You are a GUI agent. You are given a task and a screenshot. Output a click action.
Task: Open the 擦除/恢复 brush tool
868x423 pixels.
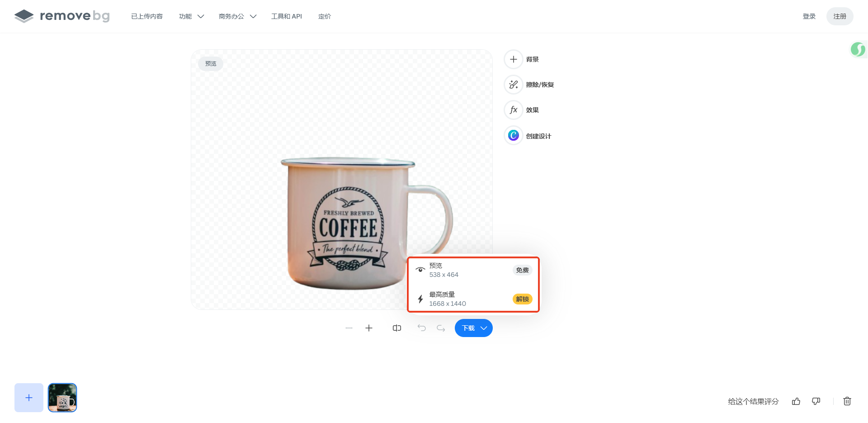514,85
